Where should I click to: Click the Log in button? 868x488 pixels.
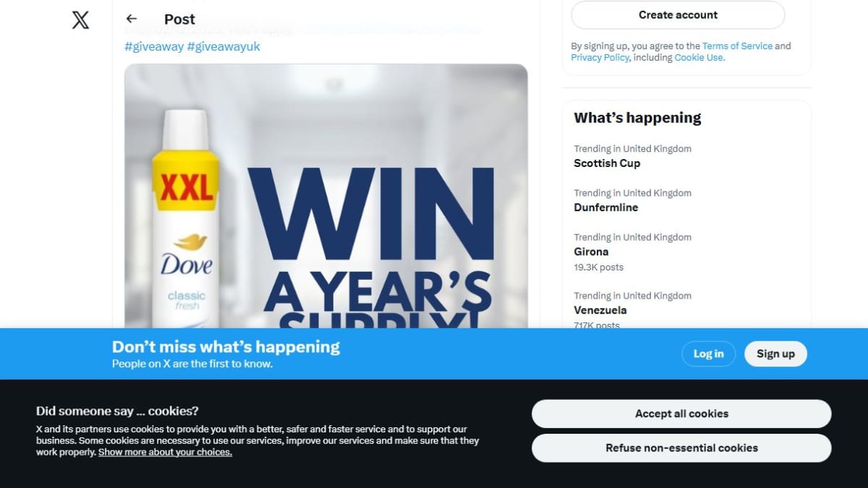point(708,354)
